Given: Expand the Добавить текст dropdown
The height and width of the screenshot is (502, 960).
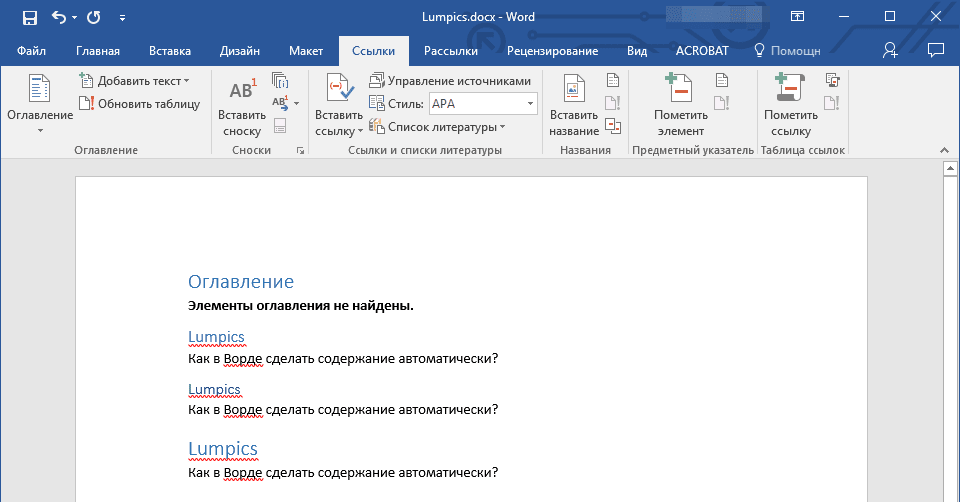Looking at the screenshot, I should click(x=135, y=81).
